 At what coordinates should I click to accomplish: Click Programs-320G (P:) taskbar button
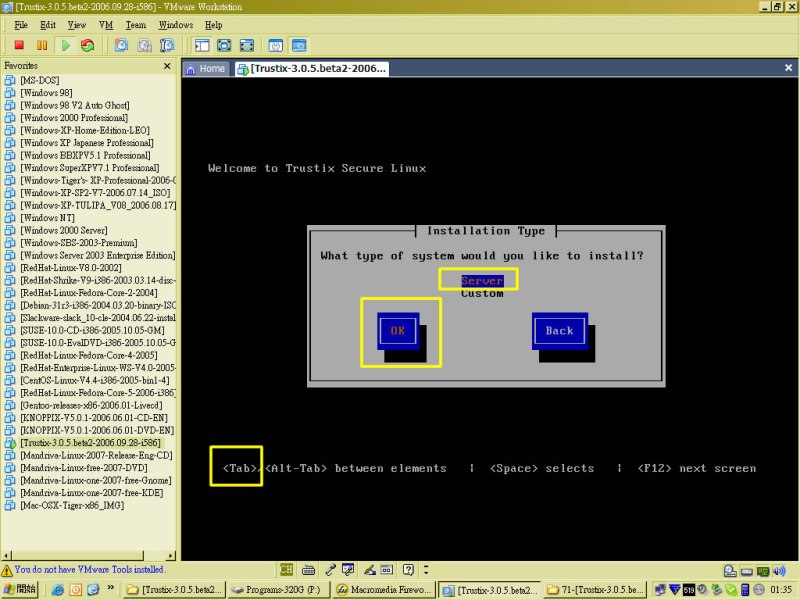tap(278, 590)
